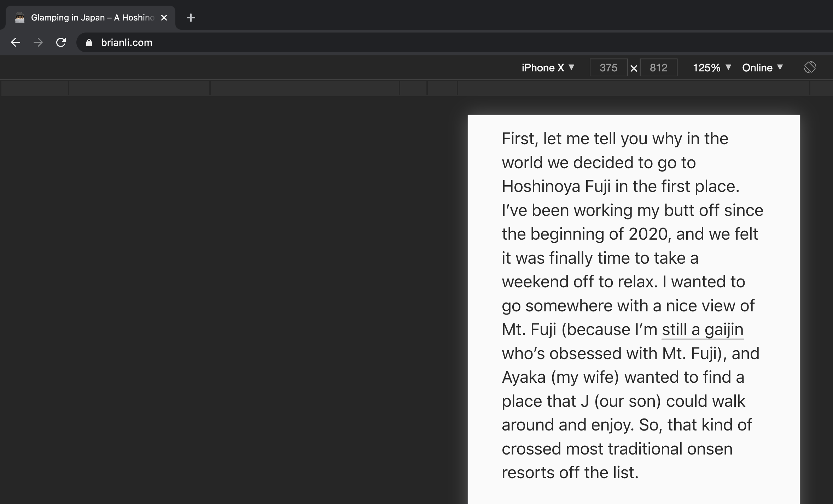This screenshot has width=833, height=504.
Task: Edit the viewport width field 375
Action: pos(608,68)
